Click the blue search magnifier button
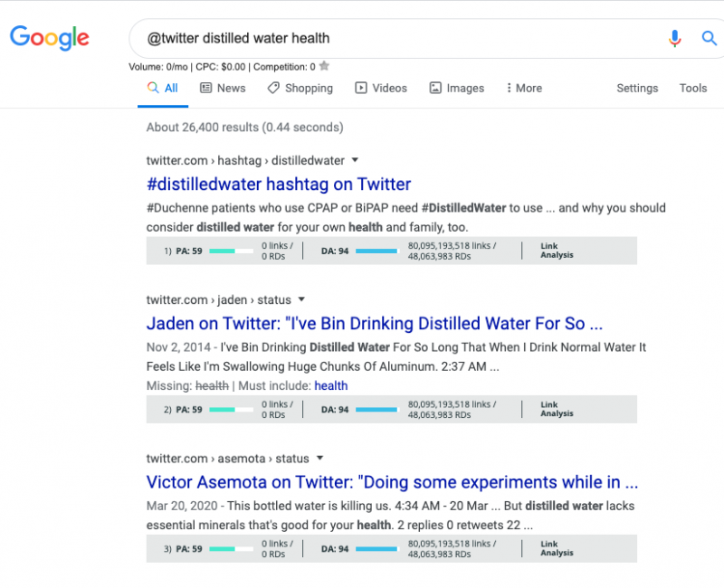724x588 pixels. 710,38
